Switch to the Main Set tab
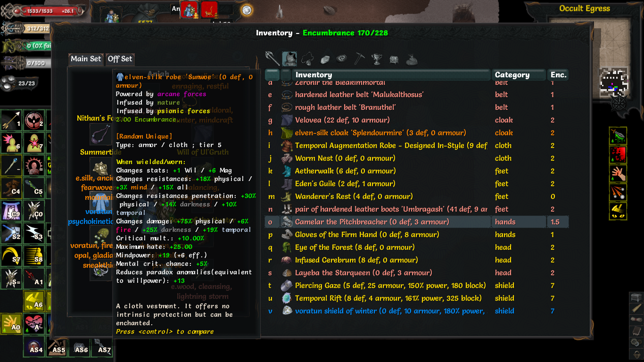 tap(86, 59)
